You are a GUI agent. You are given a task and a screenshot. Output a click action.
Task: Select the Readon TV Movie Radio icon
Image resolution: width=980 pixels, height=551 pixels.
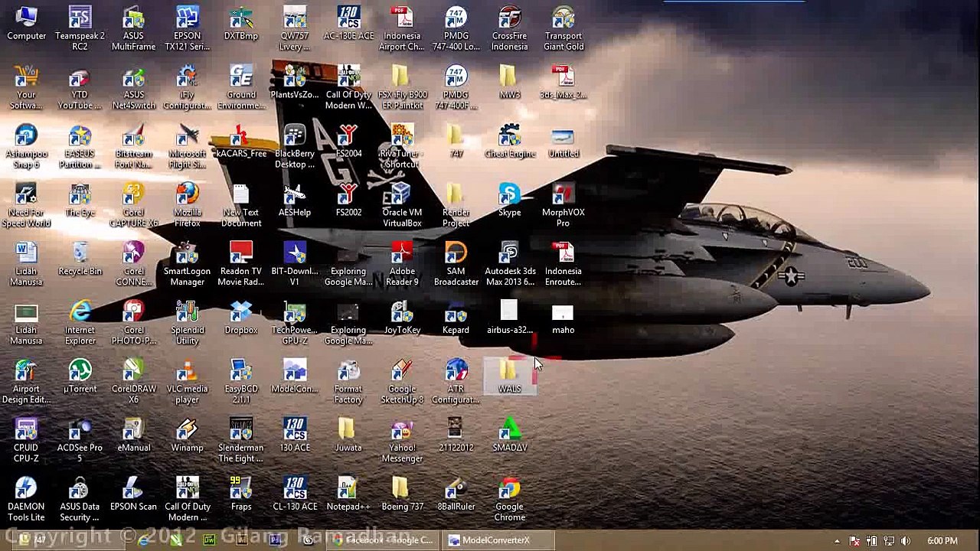(240, 265)
